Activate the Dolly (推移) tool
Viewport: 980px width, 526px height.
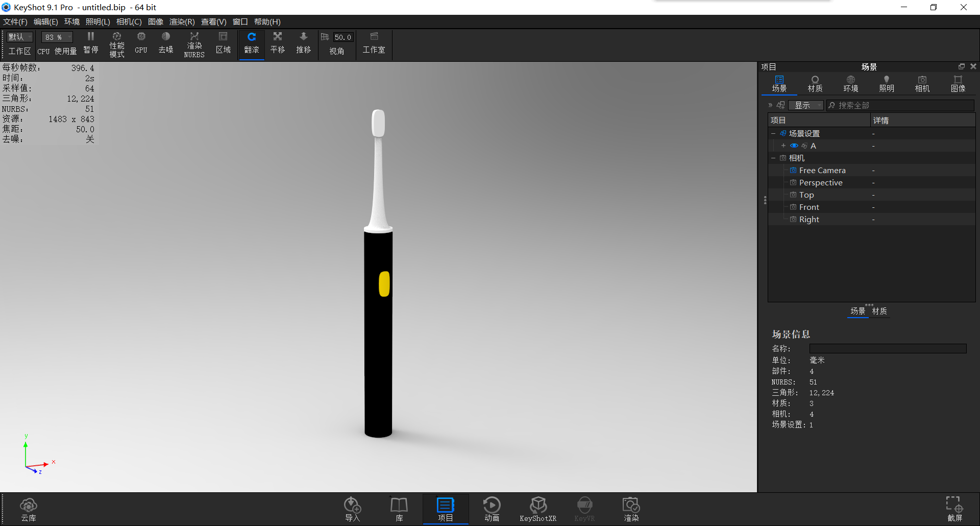click(303, 44)
